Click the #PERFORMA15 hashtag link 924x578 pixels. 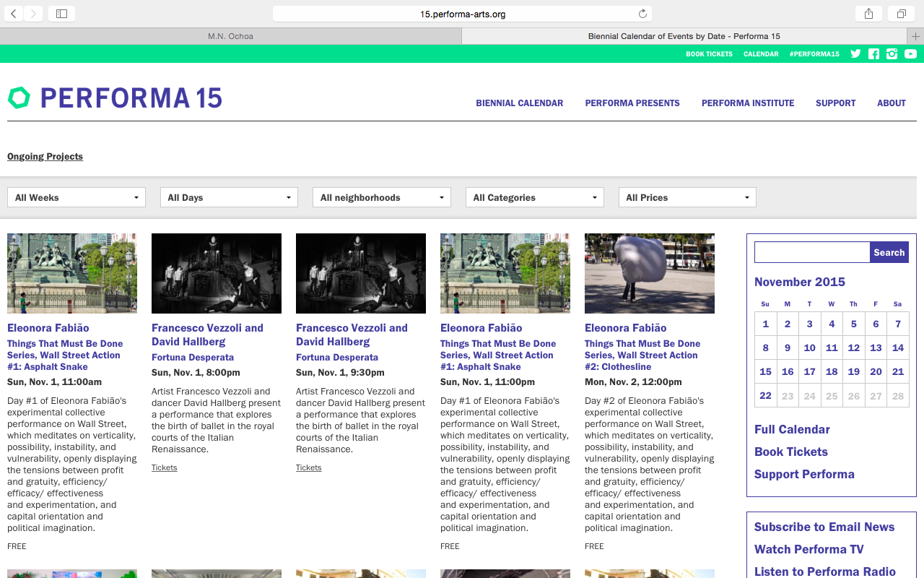click(x=814, y=54)
